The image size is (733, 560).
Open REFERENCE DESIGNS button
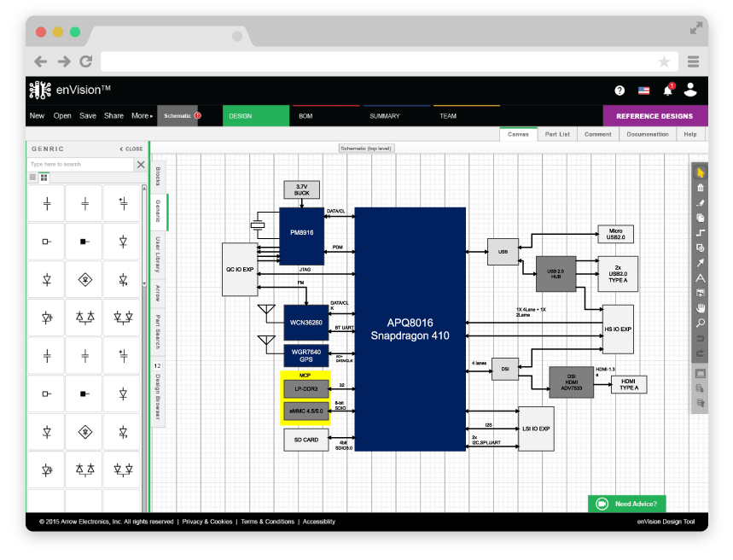tap(655, 116)
